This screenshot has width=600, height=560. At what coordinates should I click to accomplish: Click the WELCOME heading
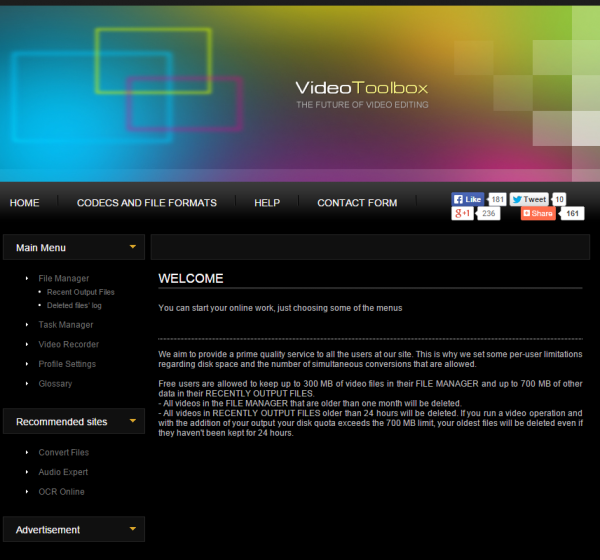pos(191,278)
